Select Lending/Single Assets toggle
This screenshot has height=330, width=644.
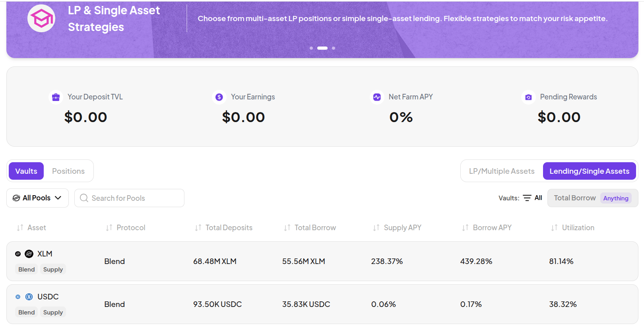click(589, 171)
